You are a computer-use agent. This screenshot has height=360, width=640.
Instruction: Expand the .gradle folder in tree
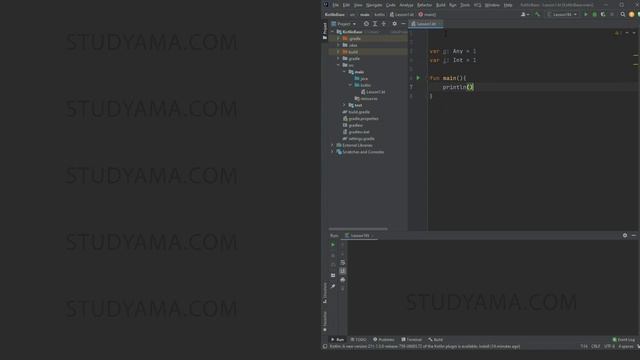(338, 38)
